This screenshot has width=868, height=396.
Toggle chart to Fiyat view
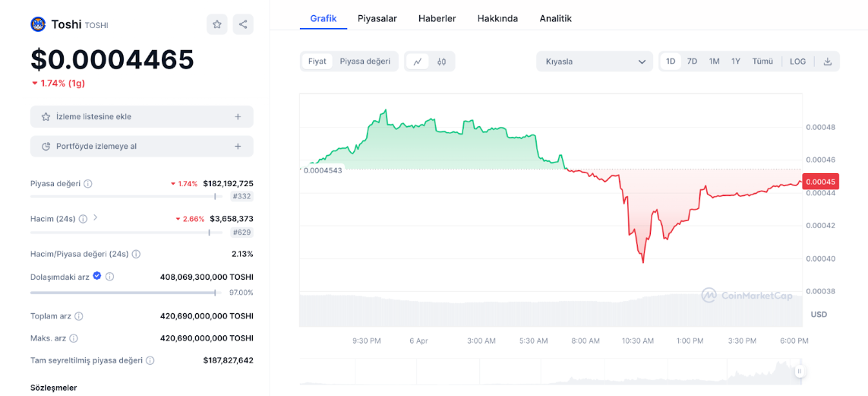point(317,62)
